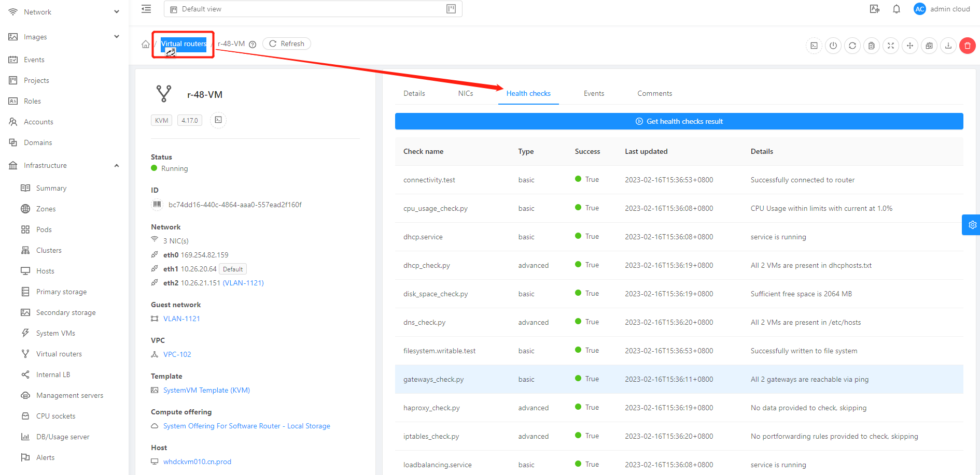Image resolution: width=980 pixels, height=475 pixels.
Task: Click the connectivity.test check name
Action: 429,180
